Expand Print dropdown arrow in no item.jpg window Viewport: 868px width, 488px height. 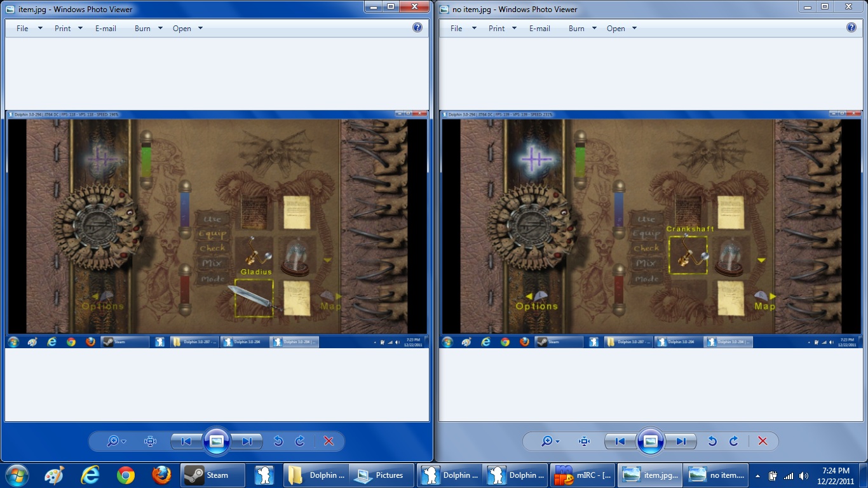click(x=515, y=29)
